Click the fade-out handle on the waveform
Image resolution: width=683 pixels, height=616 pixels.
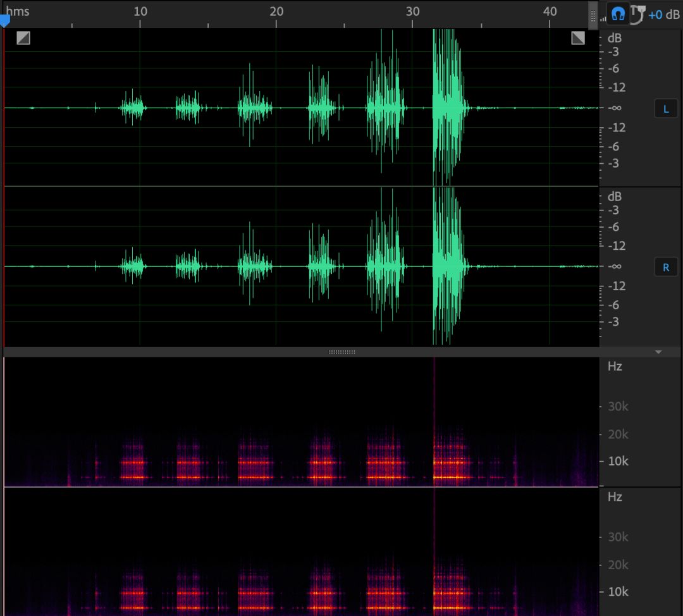[578, 38]
